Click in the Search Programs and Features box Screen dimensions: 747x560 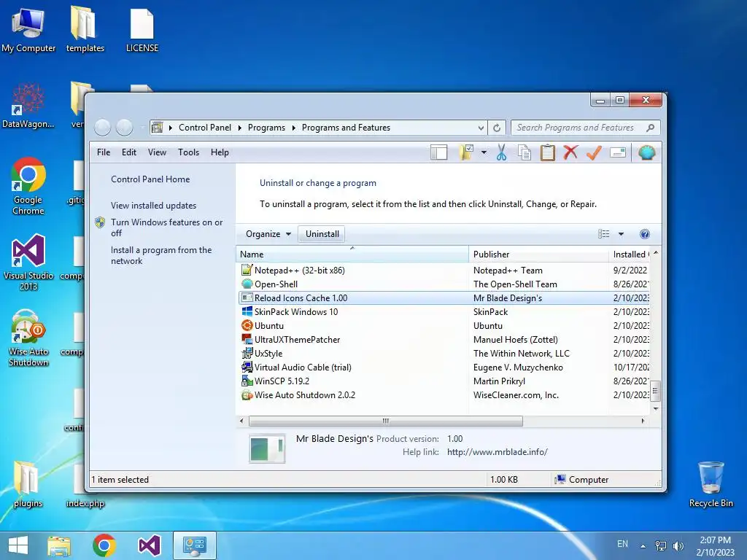click(578, 128)
